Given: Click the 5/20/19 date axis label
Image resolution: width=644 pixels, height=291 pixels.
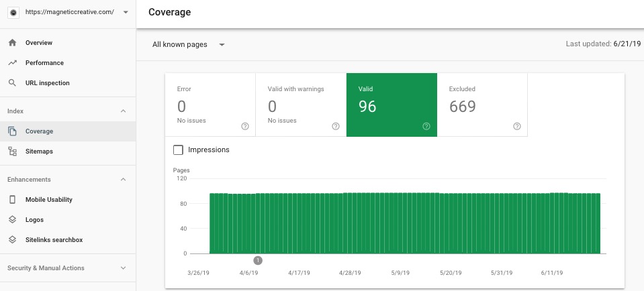Looking at the screenshot, I should 451,273.
